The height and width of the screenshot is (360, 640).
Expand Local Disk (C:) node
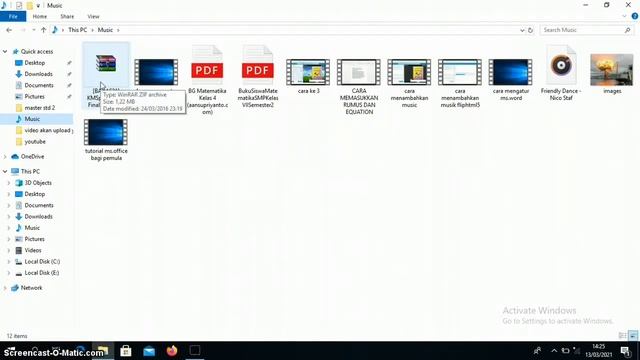(x=9, y=262)
